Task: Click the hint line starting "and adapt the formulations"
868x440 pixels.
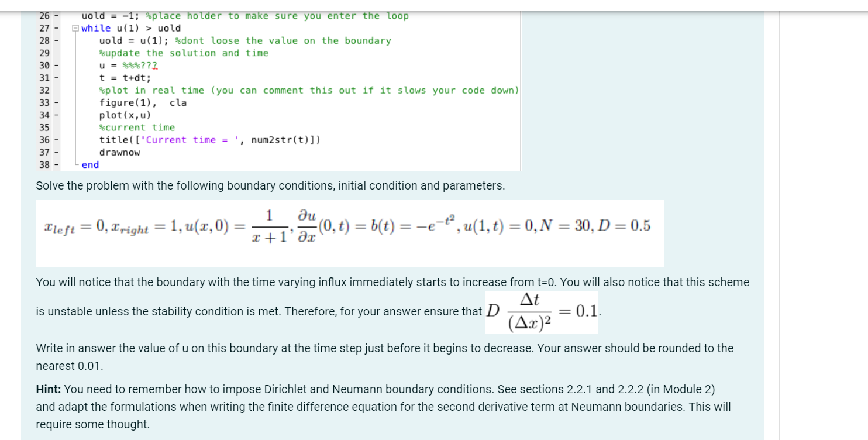Action: [x=383, y=407]
